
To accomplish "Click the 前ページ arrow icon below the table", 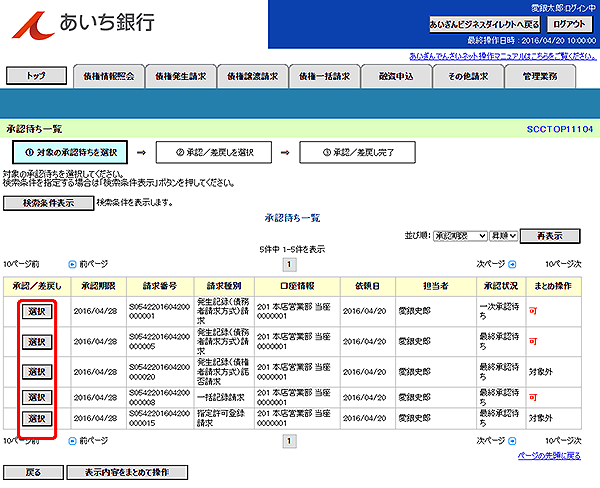I will pyautogui.click(x=72, y=441).
